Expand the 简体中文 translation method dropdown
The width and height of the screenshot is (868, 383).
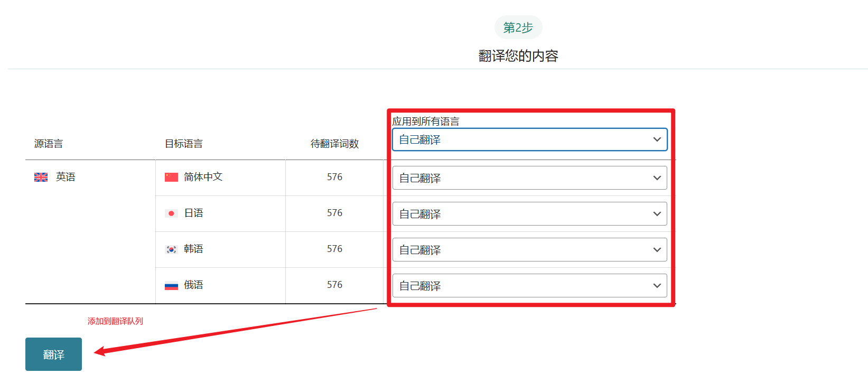pyautogui.click(x=529, y=178)
